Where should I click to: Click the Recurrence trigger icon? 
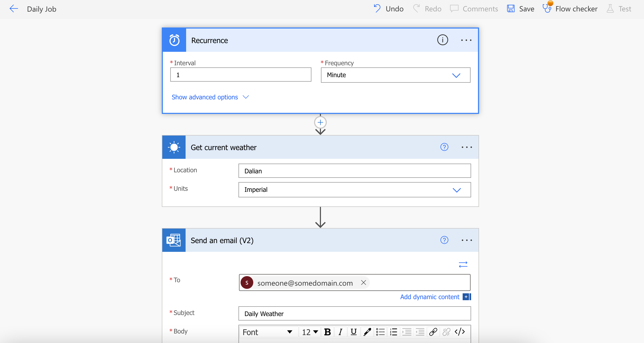point(174,40)
